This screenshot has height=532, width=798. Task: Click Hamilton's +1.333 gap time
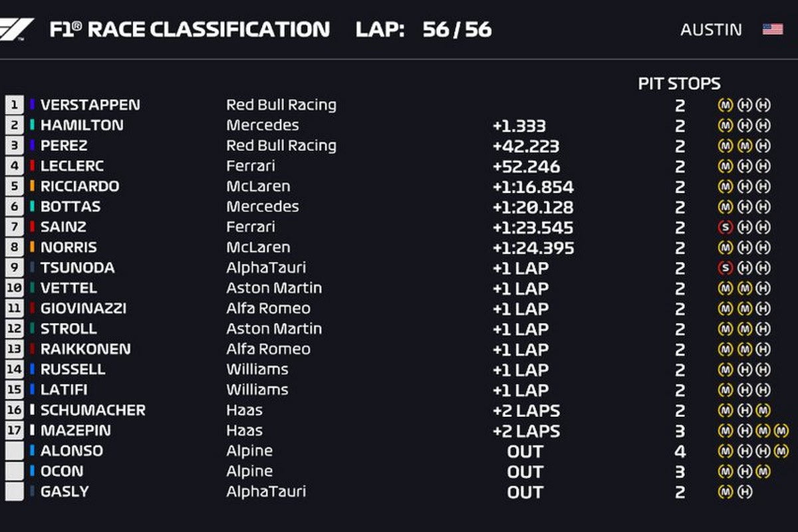(x=519, y=126)
